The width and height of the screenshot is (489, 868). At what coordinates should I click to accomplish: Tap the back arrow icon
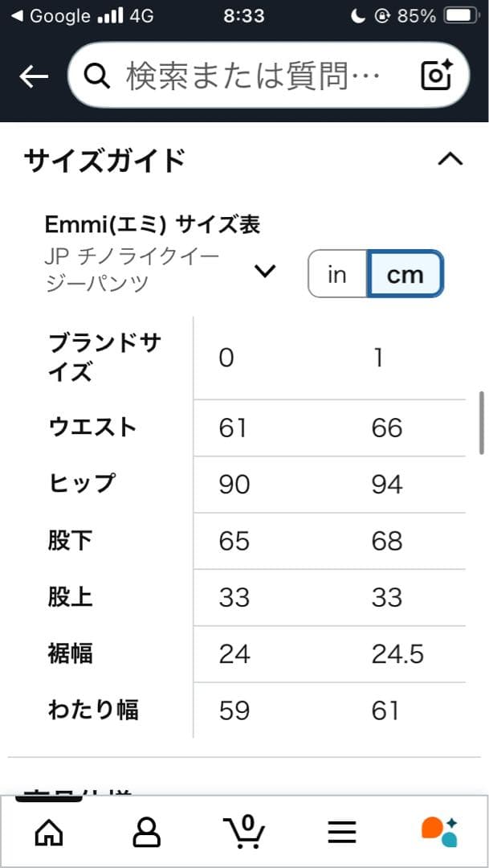pyautogui.click(x=32, y=75)
